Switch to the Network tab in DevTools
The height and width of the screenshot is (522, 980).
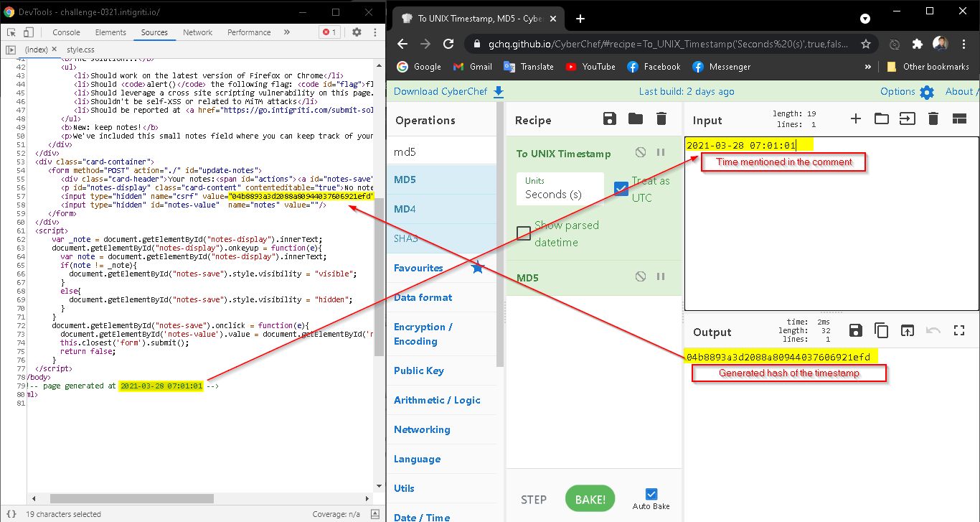(x=197, y=32)
